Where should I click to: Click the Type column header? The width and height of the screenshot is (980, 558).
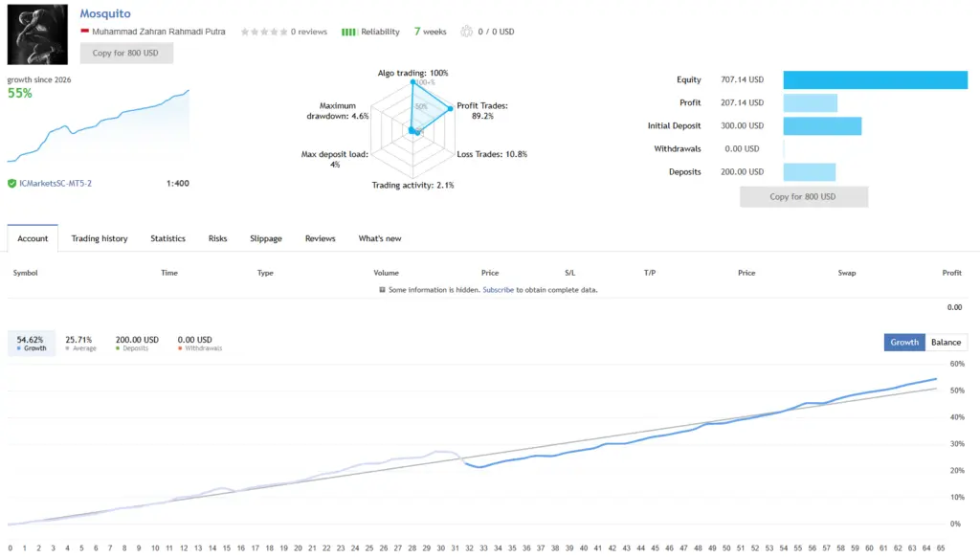265,273
